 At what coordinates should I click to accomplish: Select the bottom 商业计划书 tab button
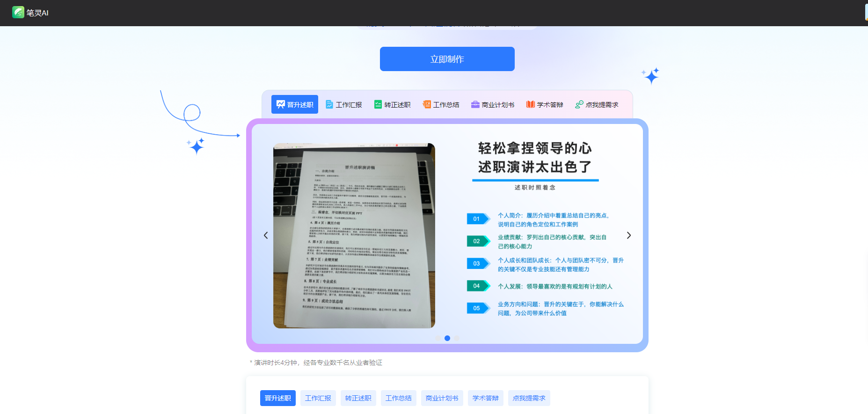pyautogui.click(x=442, y=398)
